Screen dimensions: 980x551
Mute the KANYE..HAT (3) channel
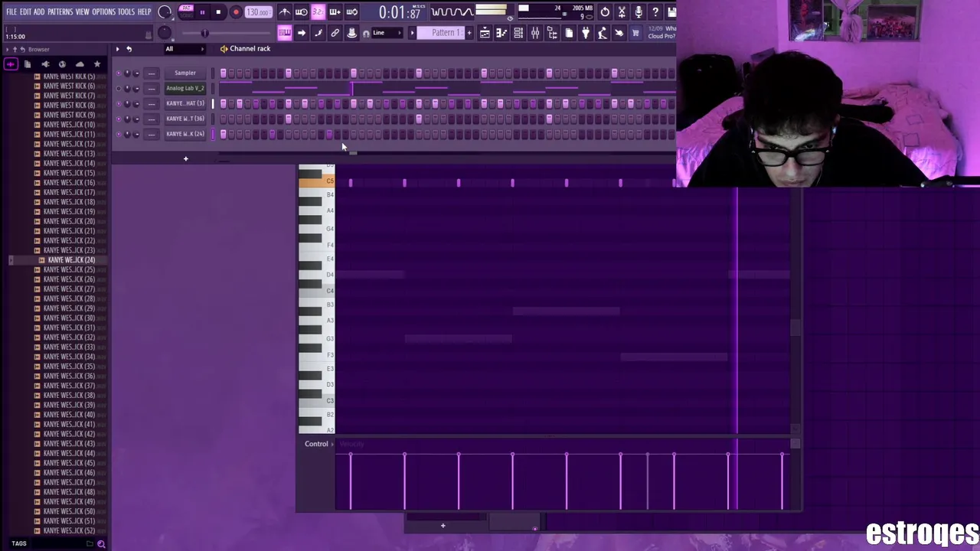pos(119,104)
